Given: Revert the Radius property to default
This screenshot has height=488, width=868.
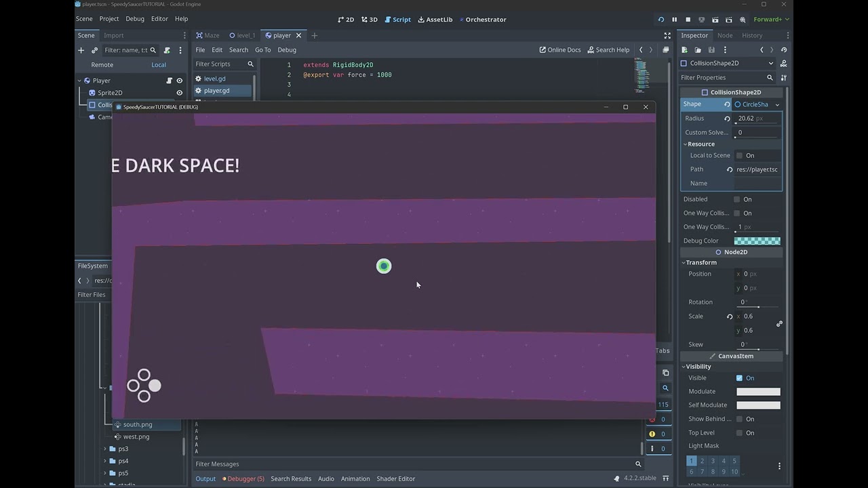Looking at the screenshot, I should click(727, 119).
